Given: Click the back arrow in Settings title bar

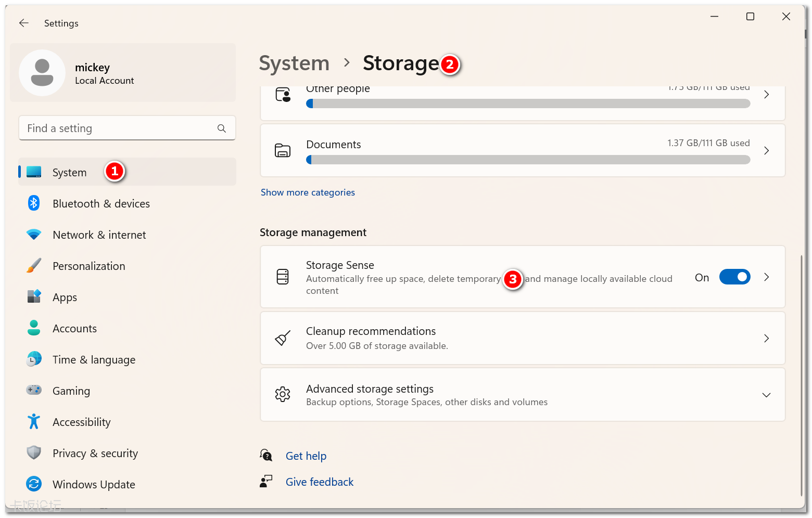Looking at the screenshot, I should click(23, 23).
